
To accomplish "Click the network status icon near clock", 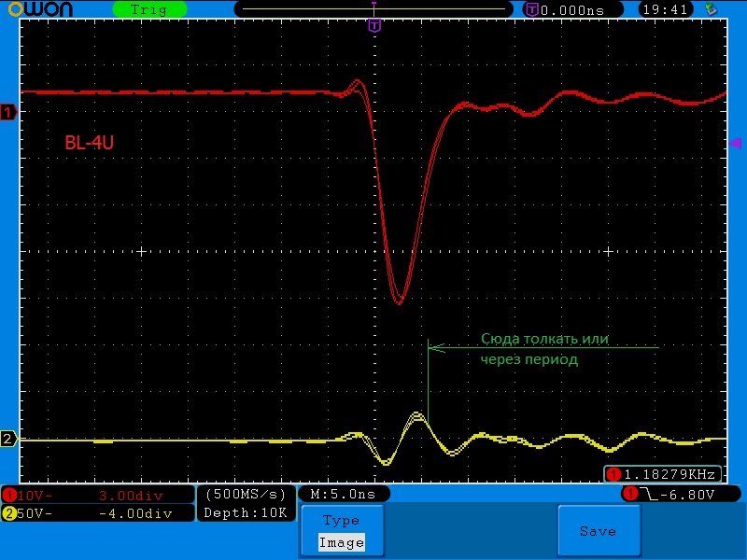I will coord(712,9).
